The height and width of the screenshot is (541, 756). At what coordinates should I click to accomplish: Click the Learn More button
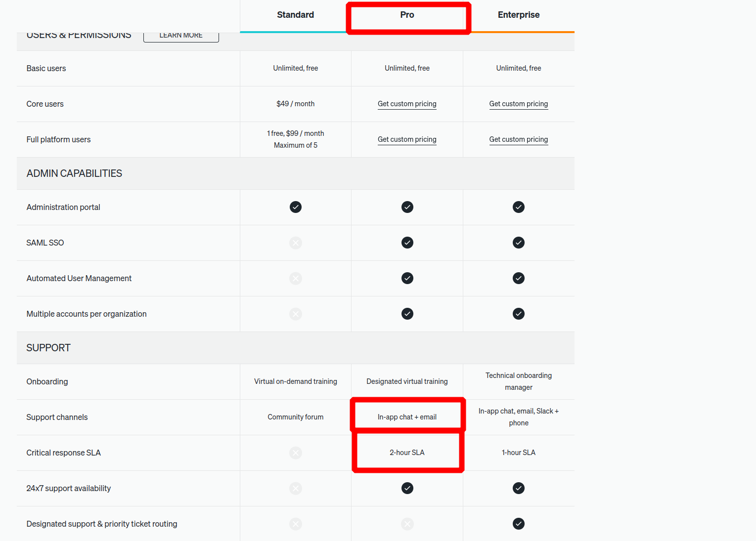tap(181, 36)
